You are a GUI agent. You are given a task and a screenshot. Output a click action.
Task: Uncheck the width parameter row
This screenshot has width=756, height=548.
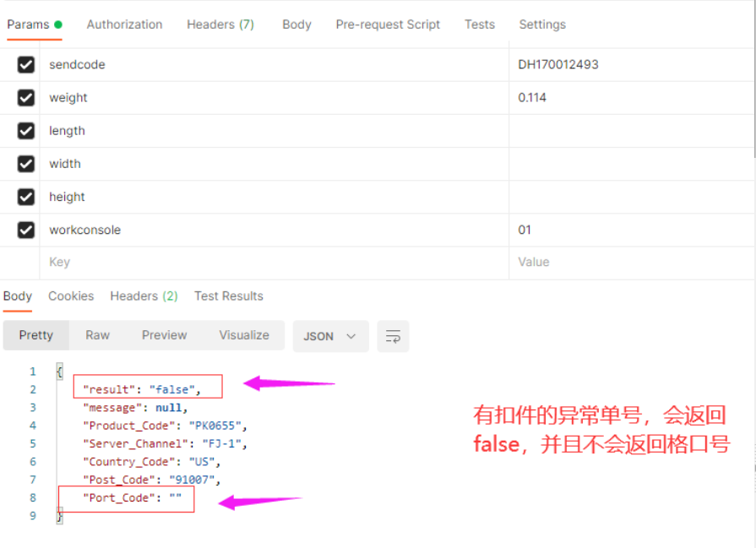[x=26, y=164]
